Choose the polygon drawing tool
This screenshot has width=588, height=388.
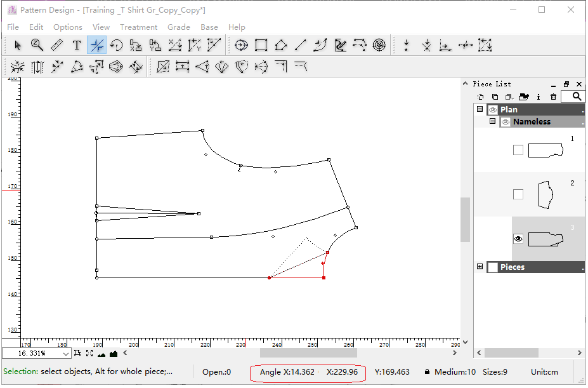280,45
